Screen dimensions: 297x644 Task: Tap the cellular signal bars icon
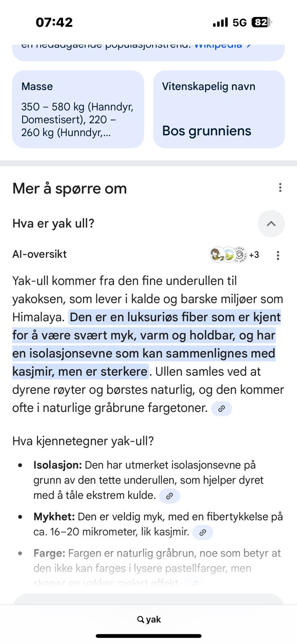pyautogui.click(x=220, y=22)
